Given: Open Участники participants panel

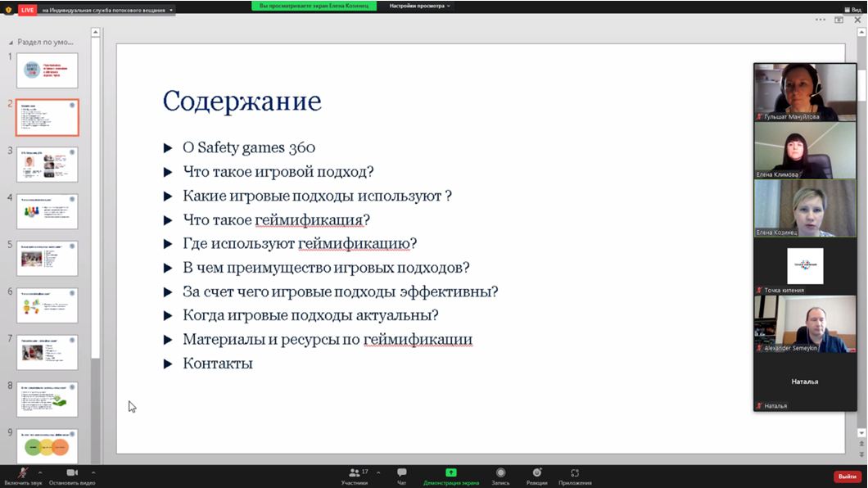Looking at the screenshot, I should pos(355,473).
